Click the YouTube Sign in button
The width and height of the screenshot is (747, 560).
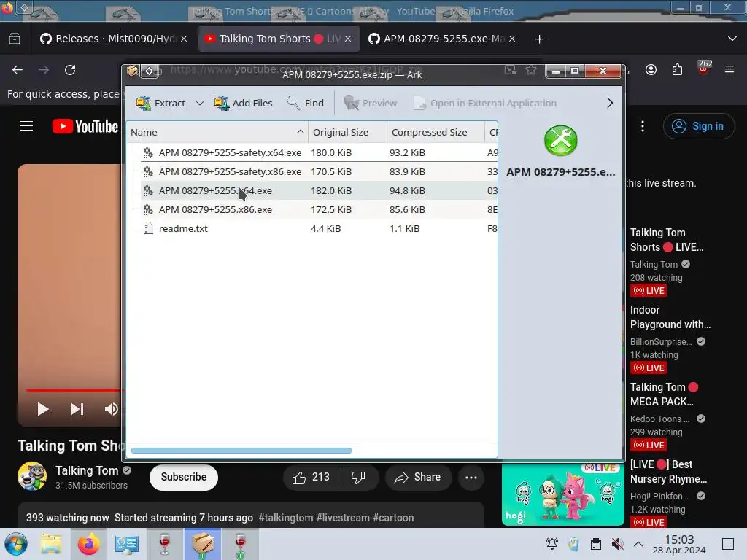tap(698, 126)
